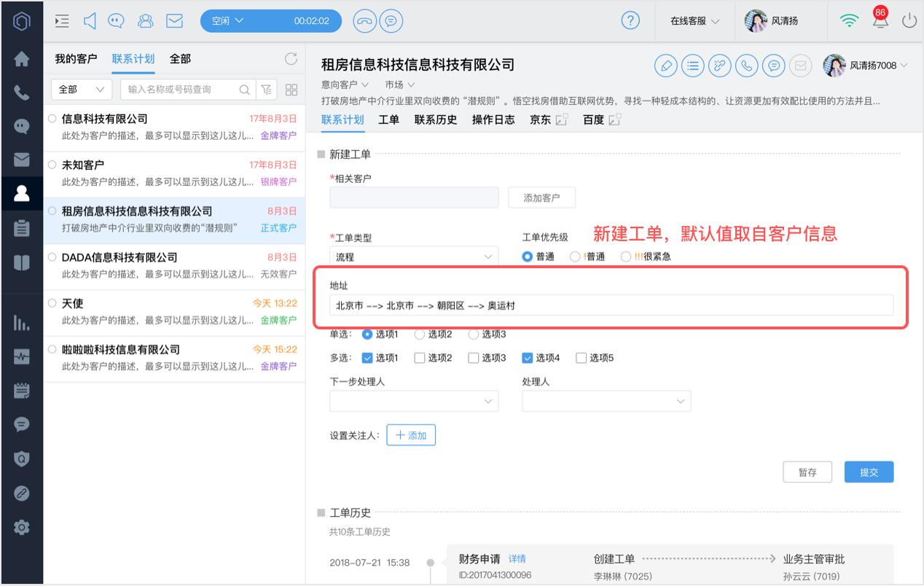Click the power logout icon
The image size is (924, 586).
pos(909,20)
